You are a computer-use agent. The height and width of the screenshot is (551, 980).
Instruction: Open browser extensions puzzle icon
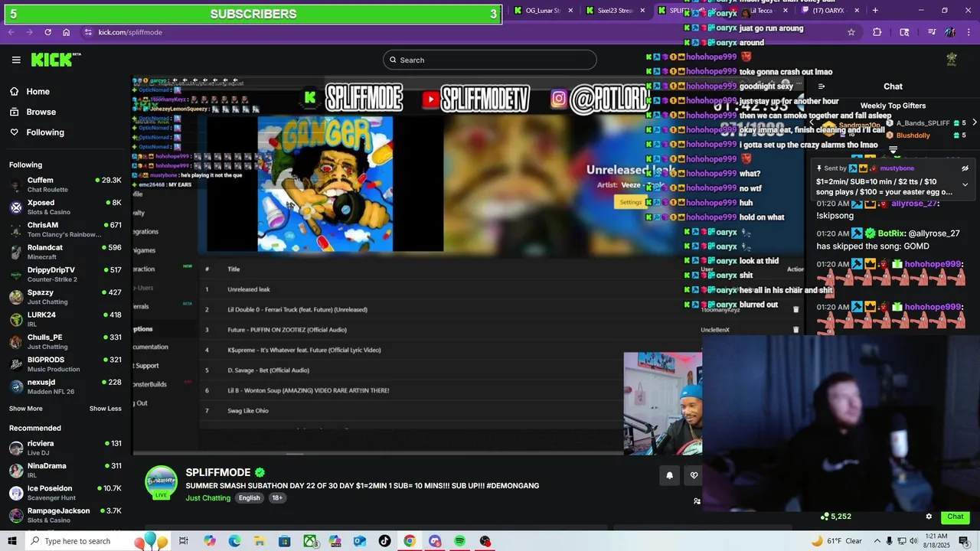pyautogui.click(x=877, y=32)
